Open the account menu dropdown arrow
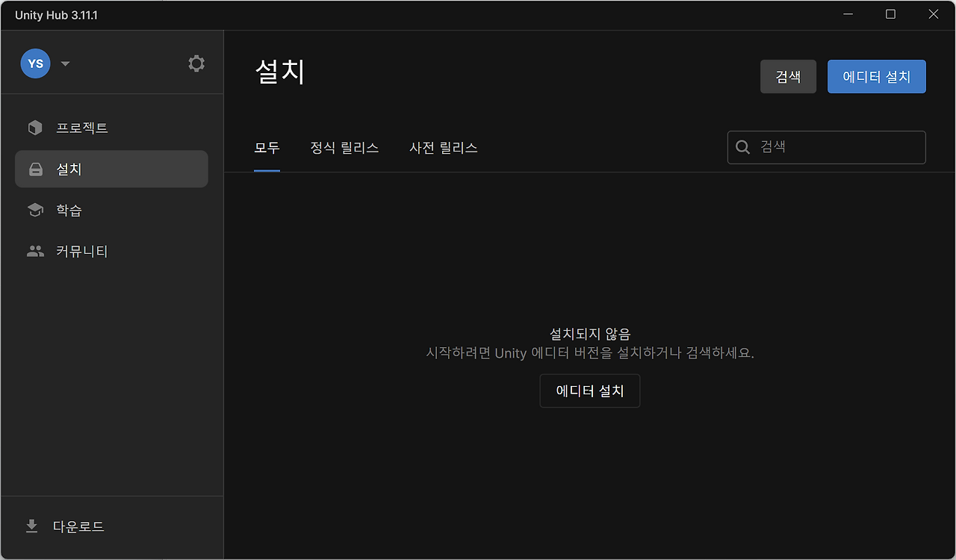The width and height of the screenshot is (956, 560). 64,63
